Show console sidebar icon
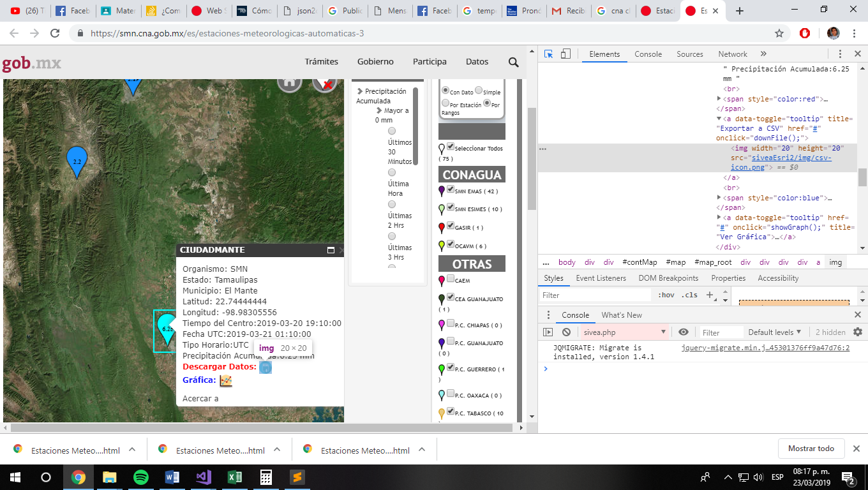This screenshot has height=490, width=868. [x=548, y=332]
